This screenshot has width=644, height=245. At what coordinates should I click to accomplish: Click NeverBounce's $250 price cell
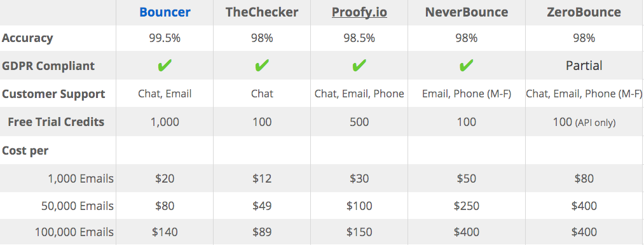coord(466,206)
